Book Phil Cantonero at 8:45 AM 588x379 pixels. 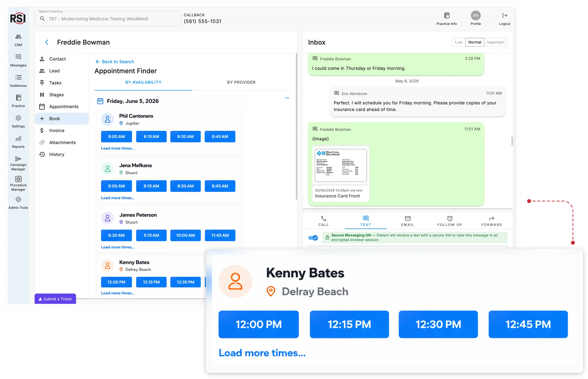point(220,137)
